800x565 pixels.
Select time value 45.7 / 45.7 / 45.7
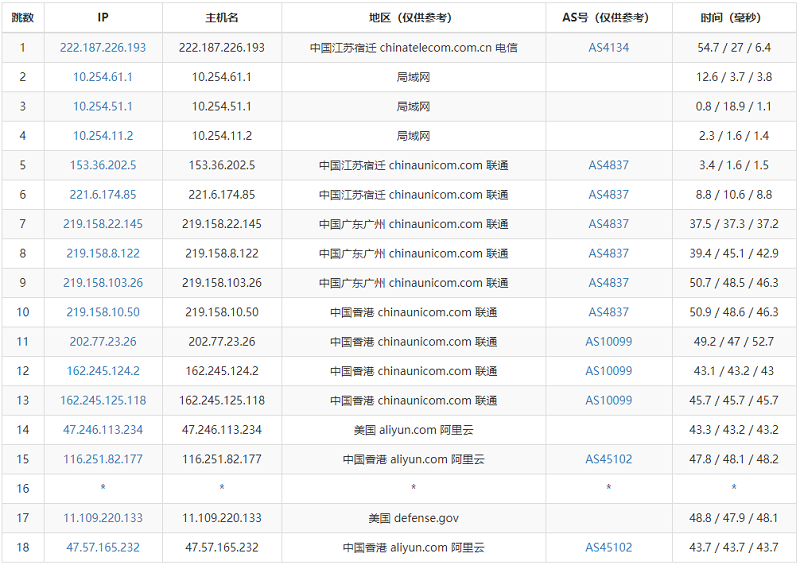(x=734, y=400)
